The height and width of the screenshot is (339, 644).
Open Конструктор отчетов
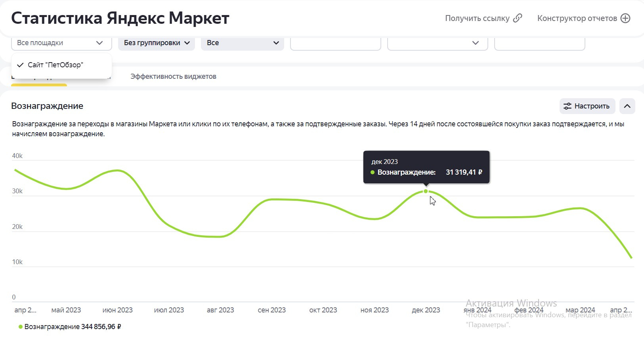tap(584, 18)
